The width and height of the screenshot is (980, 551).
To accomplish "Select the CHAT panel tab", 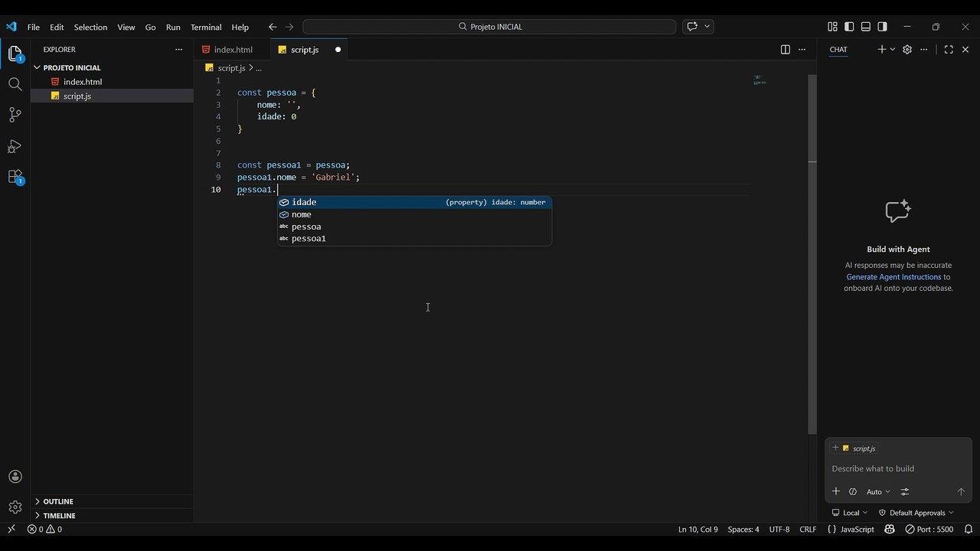I will pos(838,50).
